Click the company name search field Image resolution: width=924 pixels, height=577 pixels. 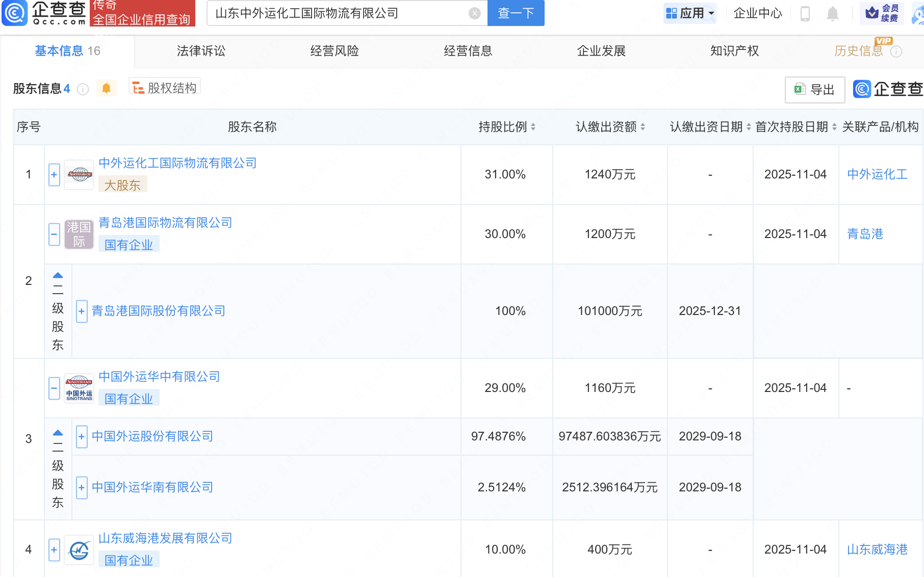[337, 13]
